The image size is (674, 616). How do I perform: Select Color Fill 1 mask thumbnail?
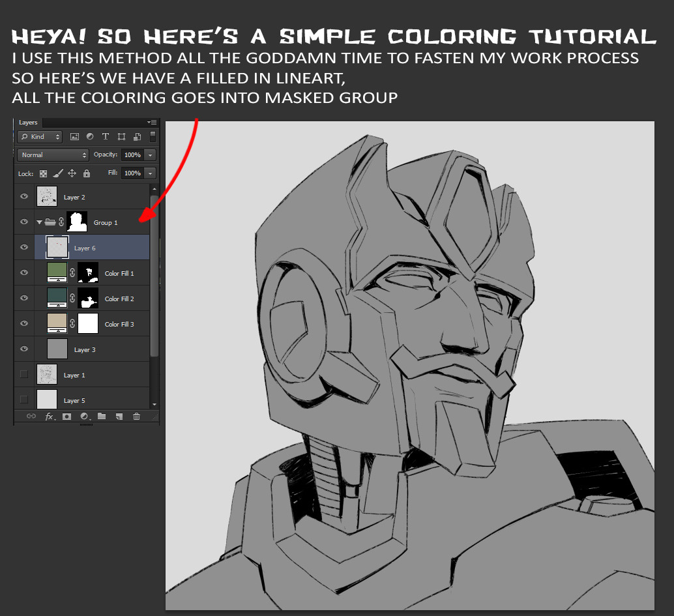[88, 272]
